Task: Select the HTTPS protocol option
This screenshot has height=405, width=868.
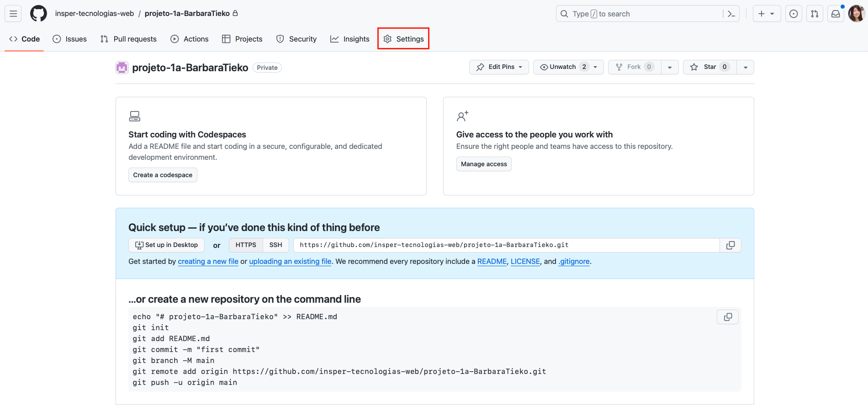Action: coord(246,245)
